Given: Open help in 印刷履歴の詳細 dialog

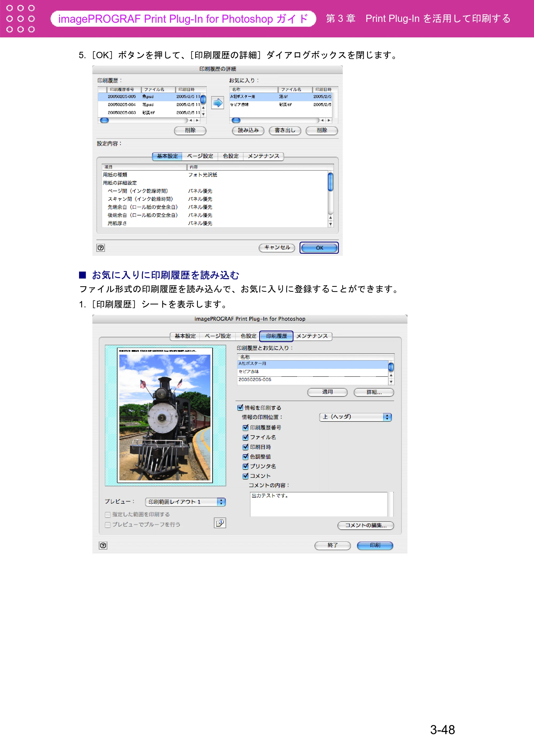Looking at the screenshot, I should coord(101,248).
